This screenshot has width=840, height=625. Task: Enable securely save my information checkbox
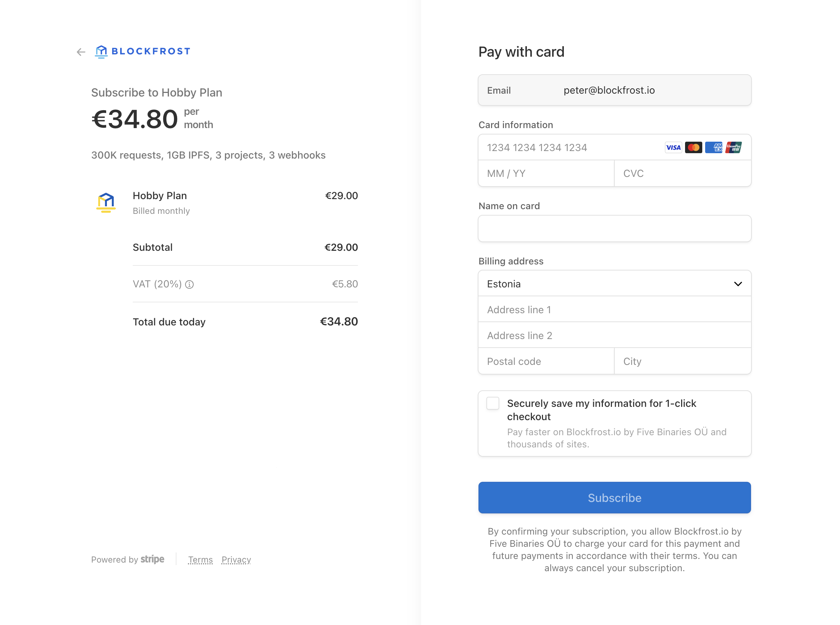492,403
